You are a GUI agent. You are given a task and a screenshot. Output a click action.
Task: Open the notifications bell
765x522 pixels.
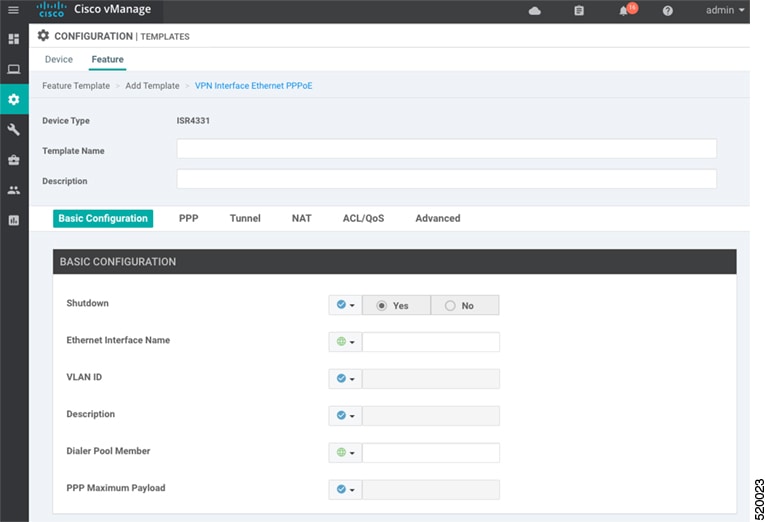pyautogui.click(x=624, y=11)
